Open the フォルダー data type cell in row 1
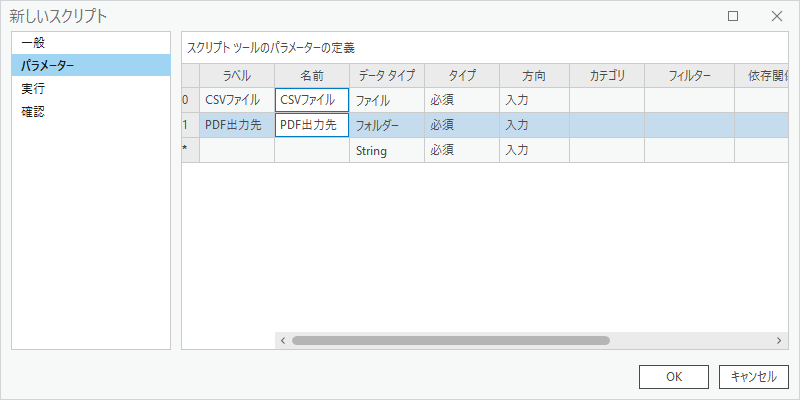800x400 pixels. tap(387, 125)
